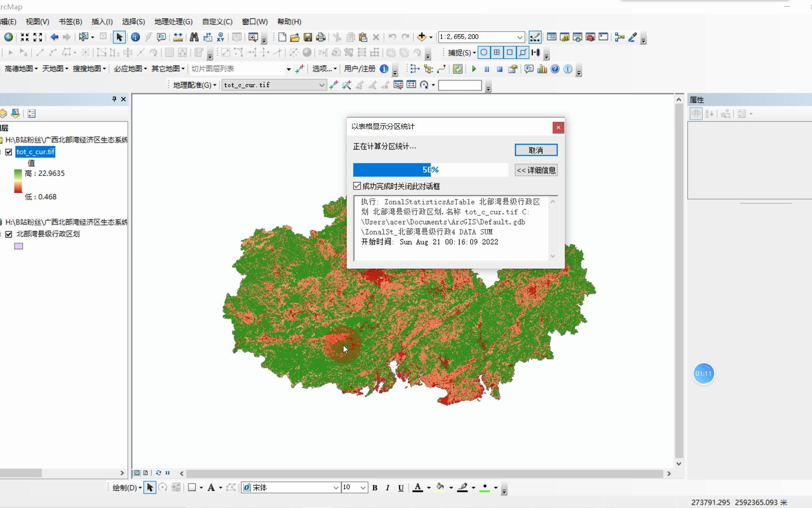Select the Fixed Zoom Out tool
This screenshot has width=812, height=508.
(38, 37)
